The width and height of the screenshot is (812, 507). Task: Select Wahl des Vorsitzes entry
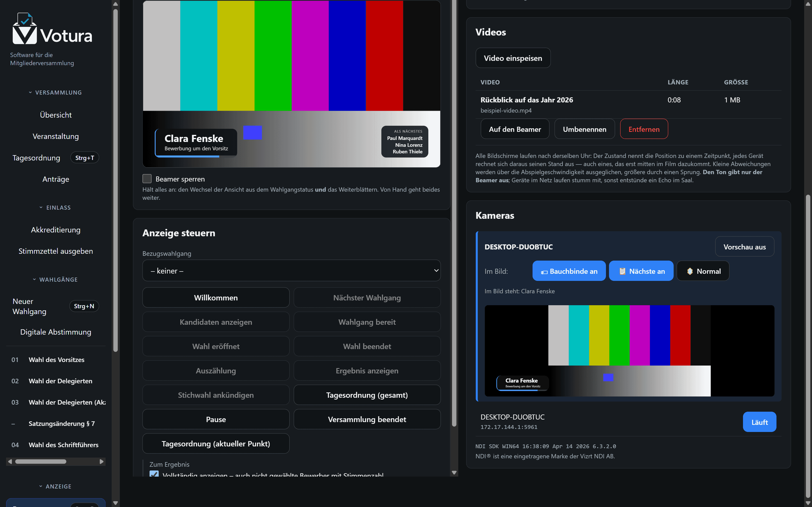[56, 359]
